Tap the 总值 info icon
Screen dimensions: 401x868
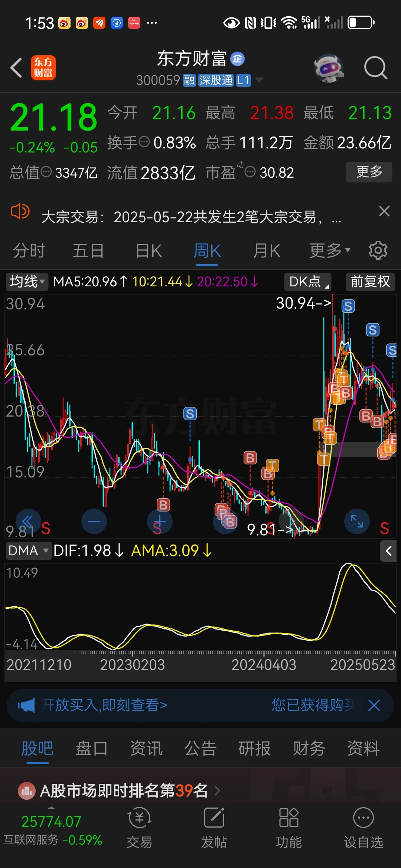pos(46,172)
